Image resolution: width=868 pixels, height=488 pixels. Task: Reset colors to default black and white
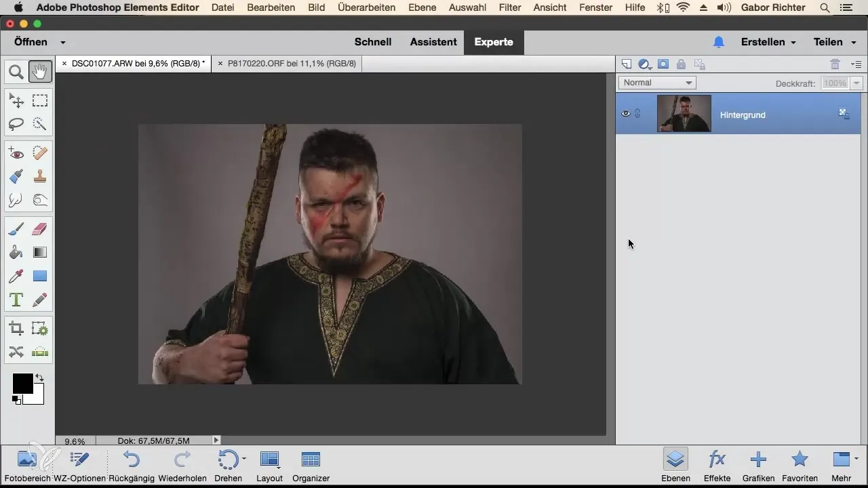(16, 400)
